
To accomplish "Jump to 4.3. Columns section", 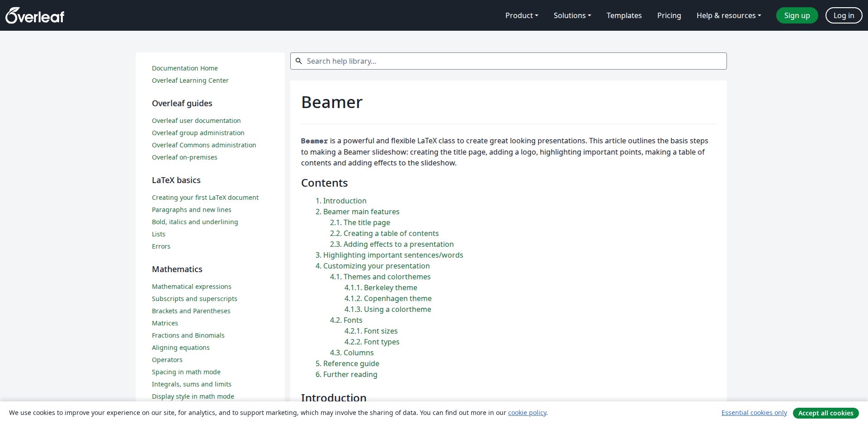I will point(352,353).
